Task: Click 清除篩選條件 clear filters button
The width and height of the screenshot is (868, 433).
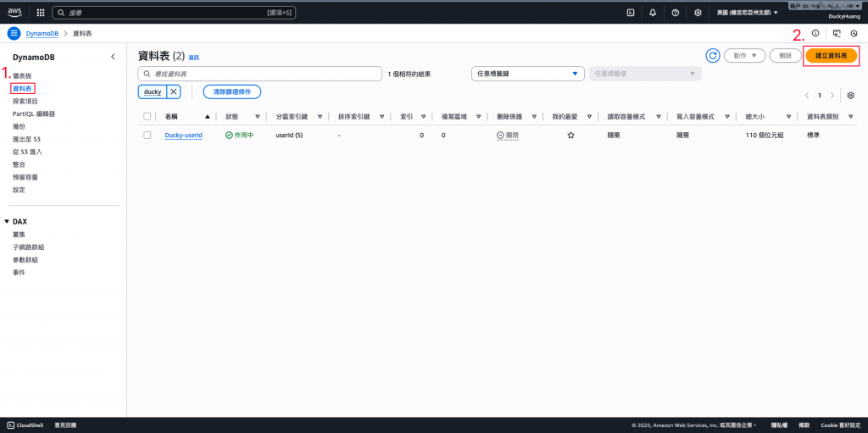Action: pos(232,92)
